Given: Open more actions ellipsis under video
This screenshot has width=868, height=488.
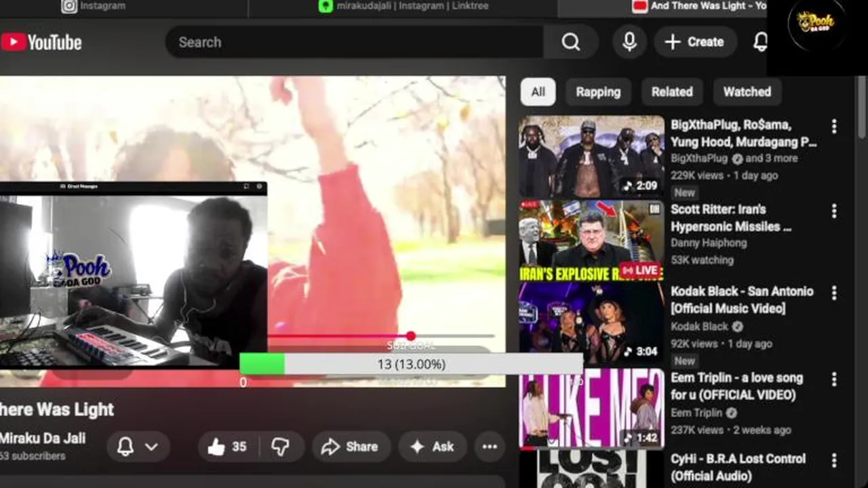Looking at the screenshot, I should 490,447.
